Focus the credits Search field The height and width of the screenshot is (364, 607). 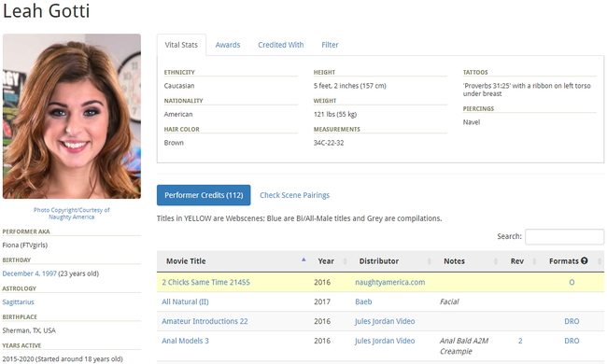point(564,236)
